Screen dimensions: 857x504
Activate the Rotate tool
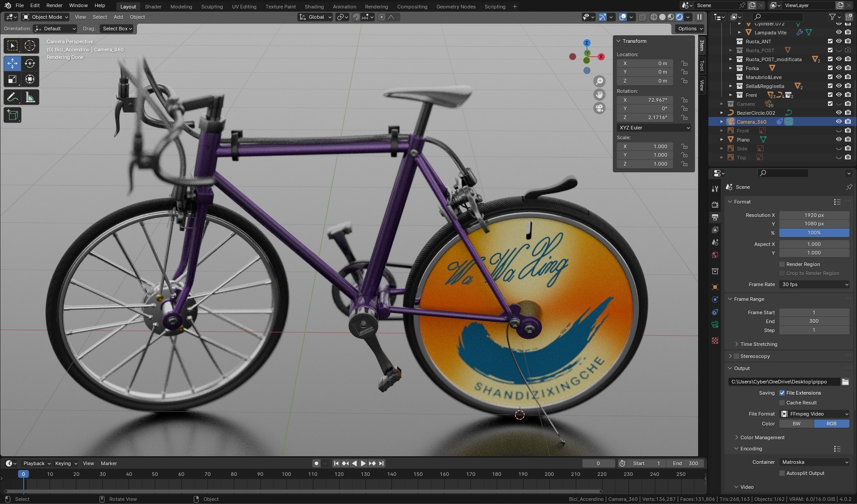(30, 63)
